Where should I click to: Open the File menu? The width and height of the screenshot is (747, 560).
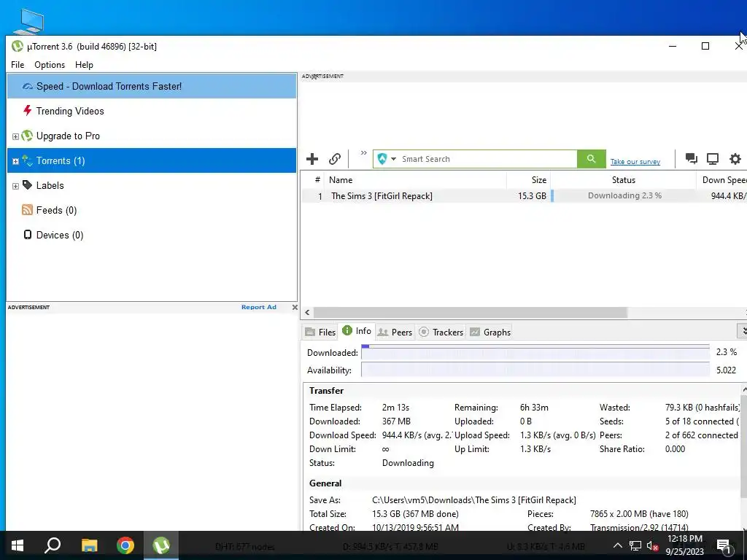pyautogui.click(x=18, y=65)
